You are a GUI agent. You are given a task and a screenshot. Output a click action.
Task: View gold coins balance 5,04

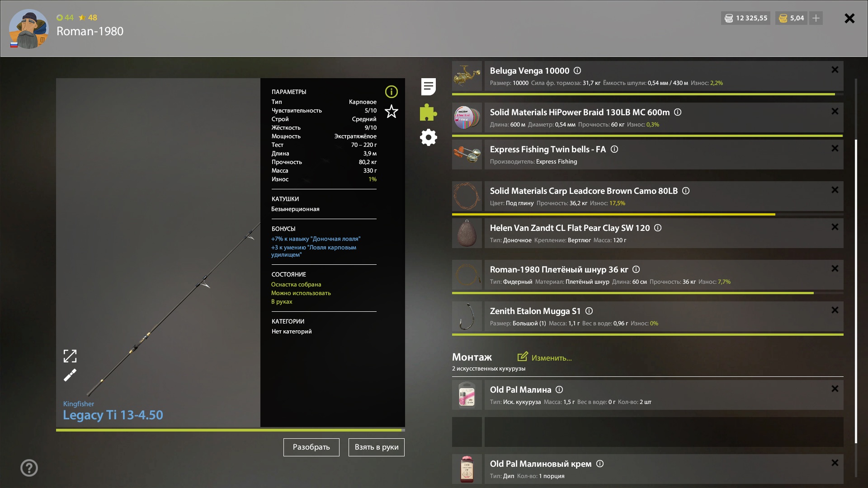792,18
